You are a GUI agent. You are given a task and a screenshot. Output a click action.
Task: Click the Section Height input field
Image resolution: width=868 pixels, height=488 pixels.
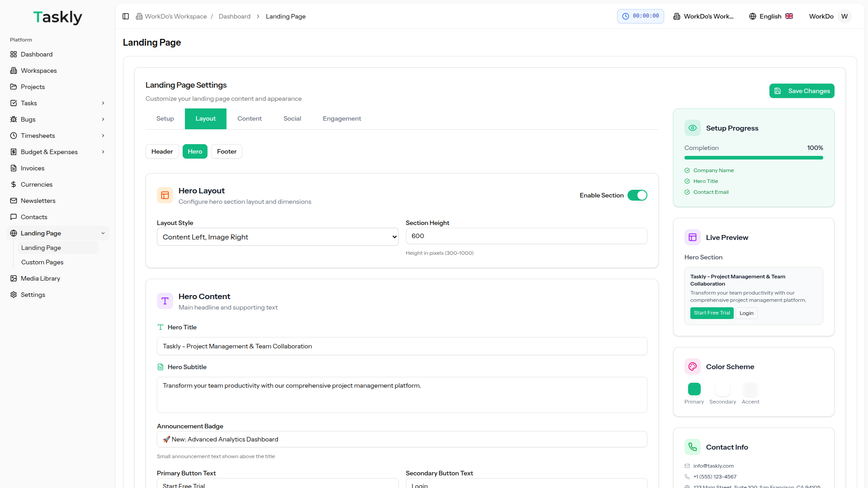coord(526,236)
